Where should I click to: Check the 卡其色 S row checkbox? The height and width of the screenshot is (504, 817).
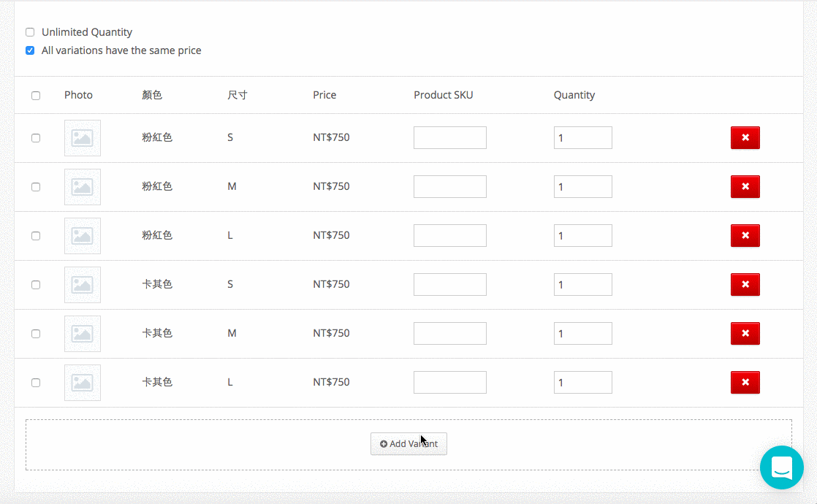36,285
